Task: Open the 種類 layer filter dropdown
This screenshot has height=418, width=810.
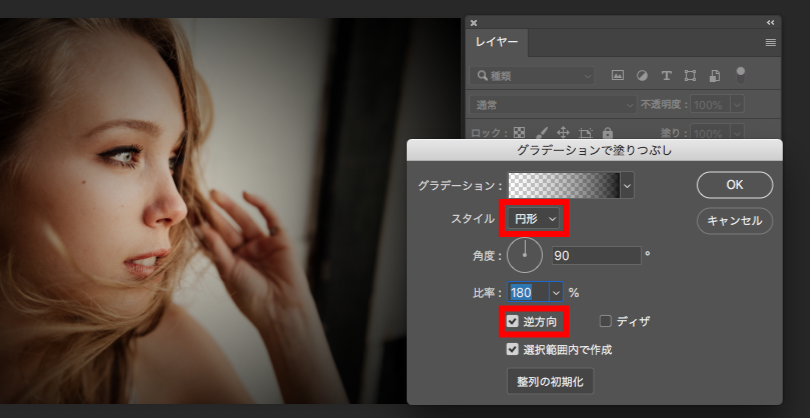Action: (532, 75)
